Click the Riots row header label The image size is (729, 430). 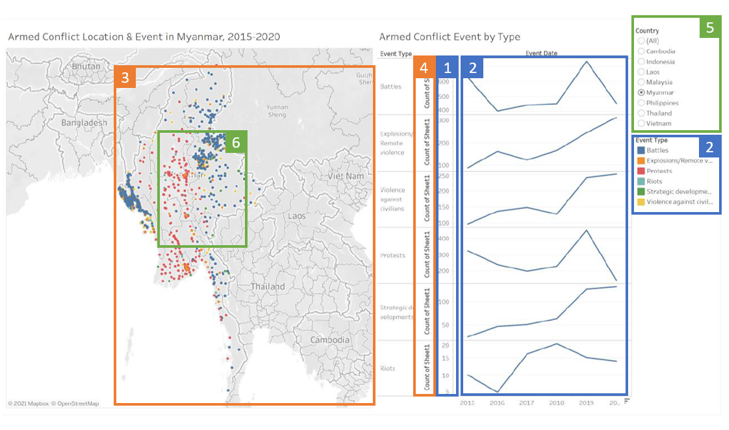coord(390,368)
